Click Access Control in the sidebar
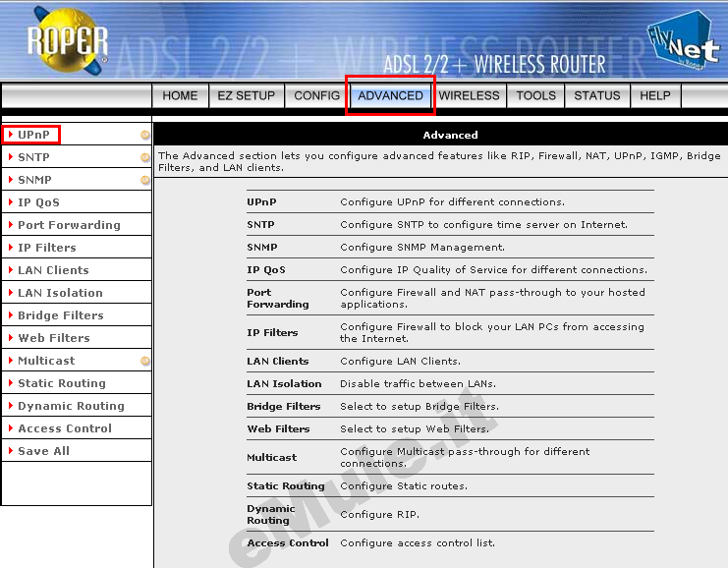Image resolution: width=728 pixels, height=568 pixels. pos(65,428)
